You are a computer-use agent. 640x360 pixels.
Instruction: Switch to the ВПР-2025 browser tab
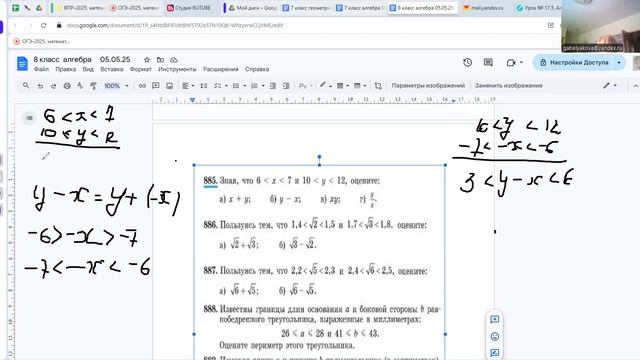click(x=80, y=8)
